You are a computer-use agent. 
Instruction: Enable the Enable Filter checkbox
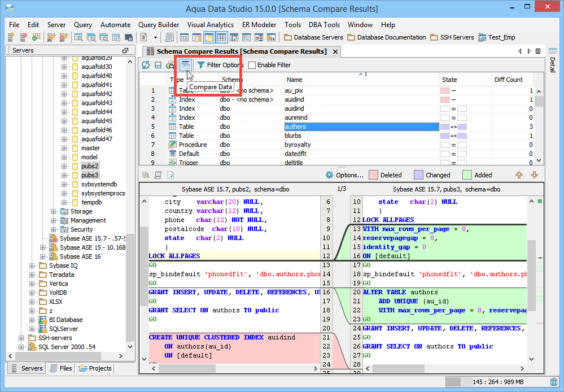tap(252, 65)
